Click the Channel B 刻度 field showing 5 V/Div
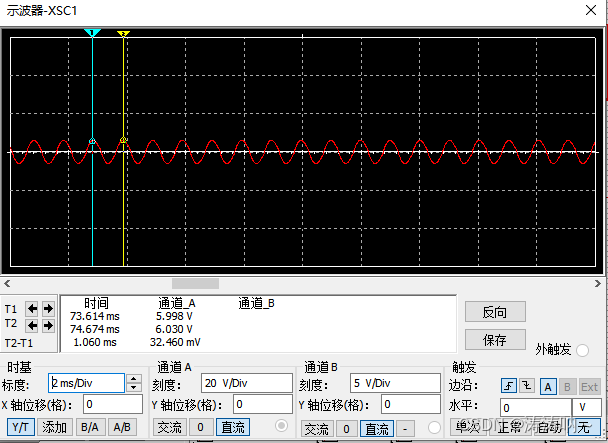 (395, 383)
